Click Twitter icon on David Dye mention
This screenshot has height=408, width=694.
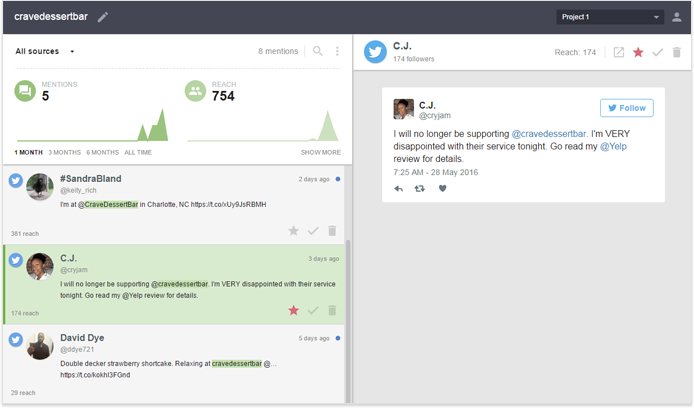(16, 339)
